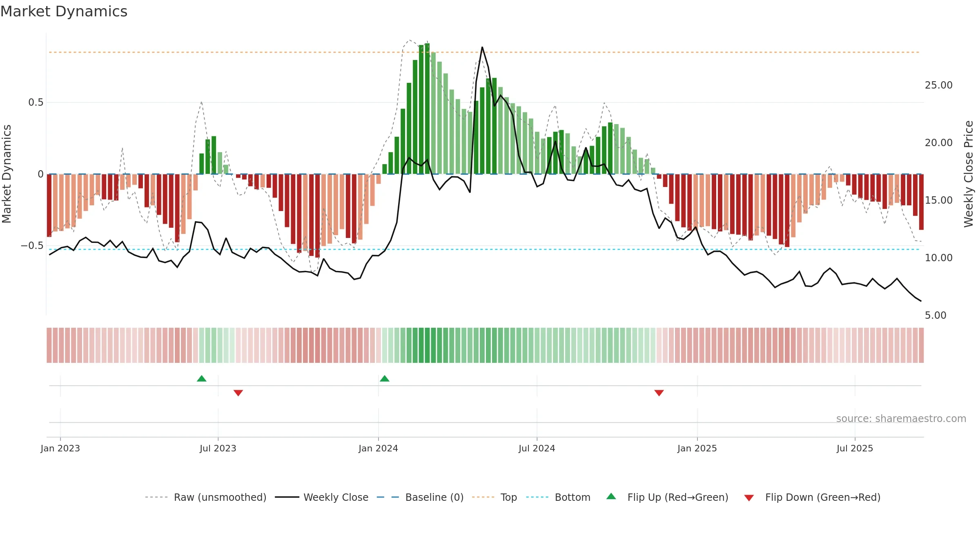Click the 0.5 left axis tick
This screenshot has width=980, height=551.
point(36,102)
